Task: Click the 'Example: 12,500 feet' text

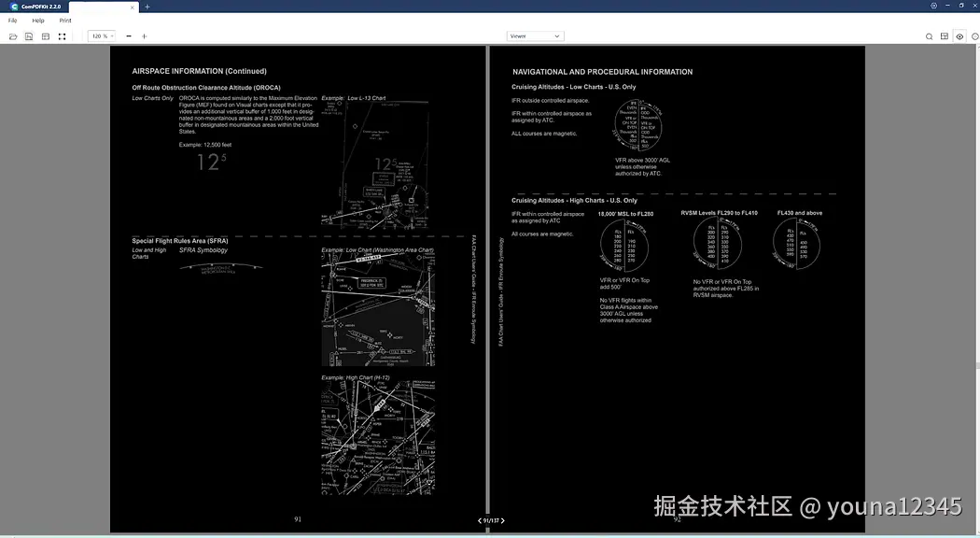Action: [x=205, y=145]
